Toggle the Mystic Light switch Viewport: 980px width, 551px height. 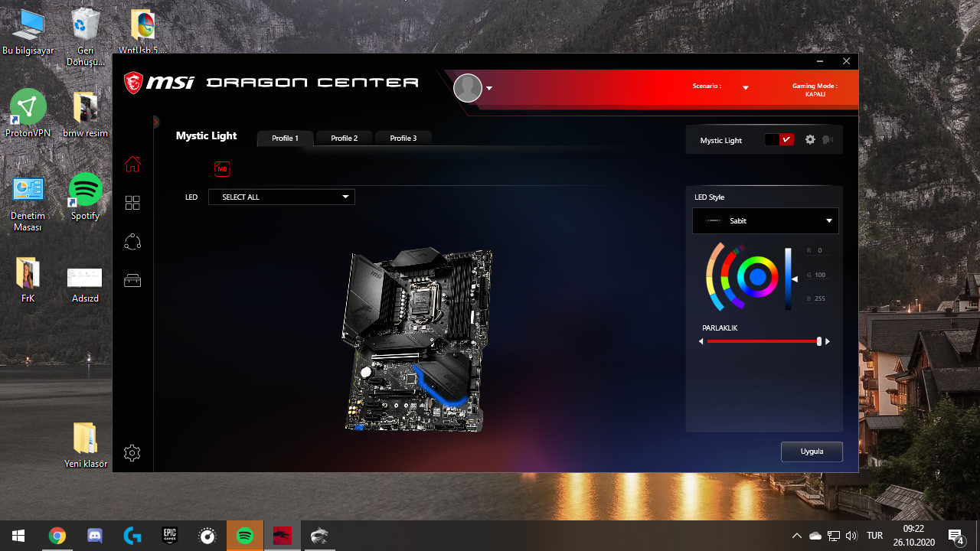779,140
